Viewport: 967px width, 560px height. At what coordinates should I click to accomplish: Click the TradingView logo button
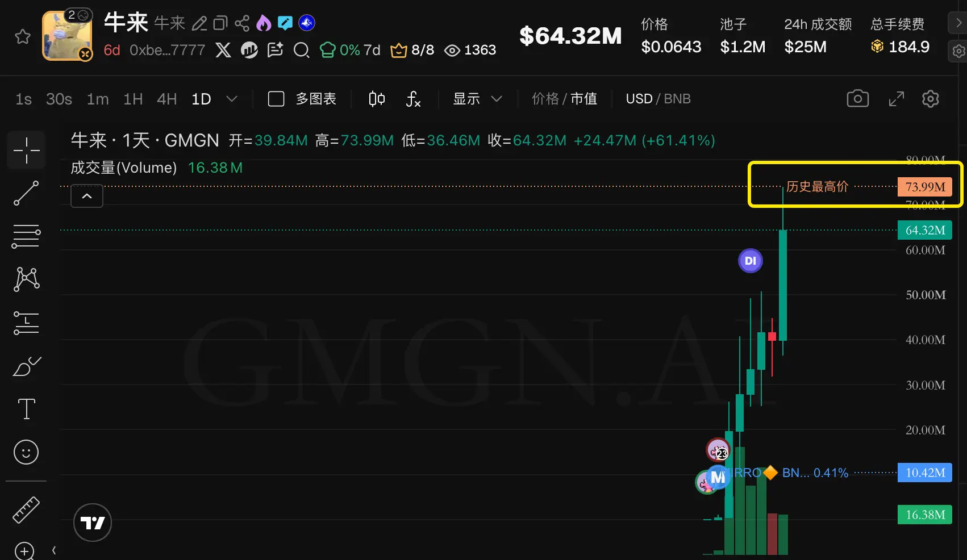point(93,523)
